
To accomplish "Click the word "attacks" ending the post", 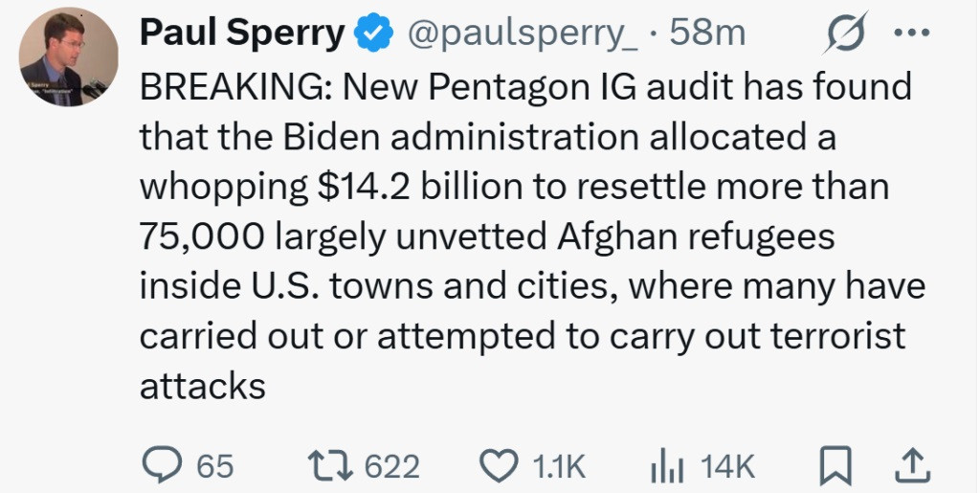I will 202,385.
